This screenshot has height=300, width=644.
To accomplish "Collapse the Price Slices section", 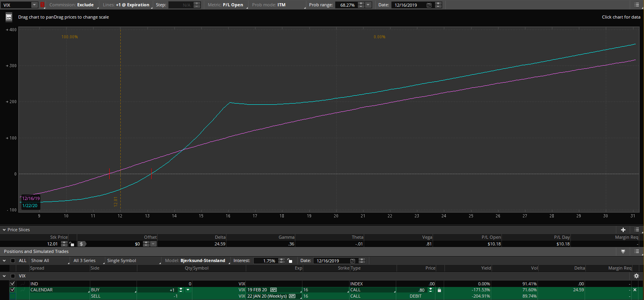I will [x=4, y=230].
